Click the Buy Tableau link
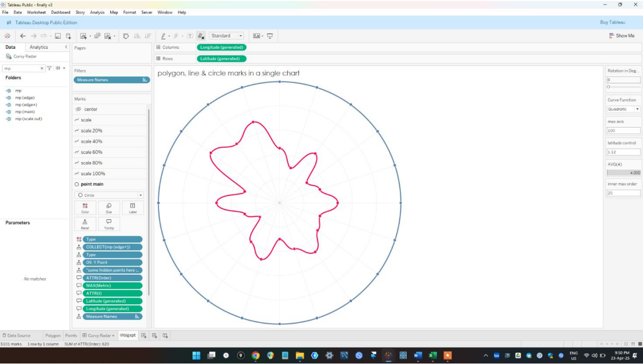 (612, 23)
